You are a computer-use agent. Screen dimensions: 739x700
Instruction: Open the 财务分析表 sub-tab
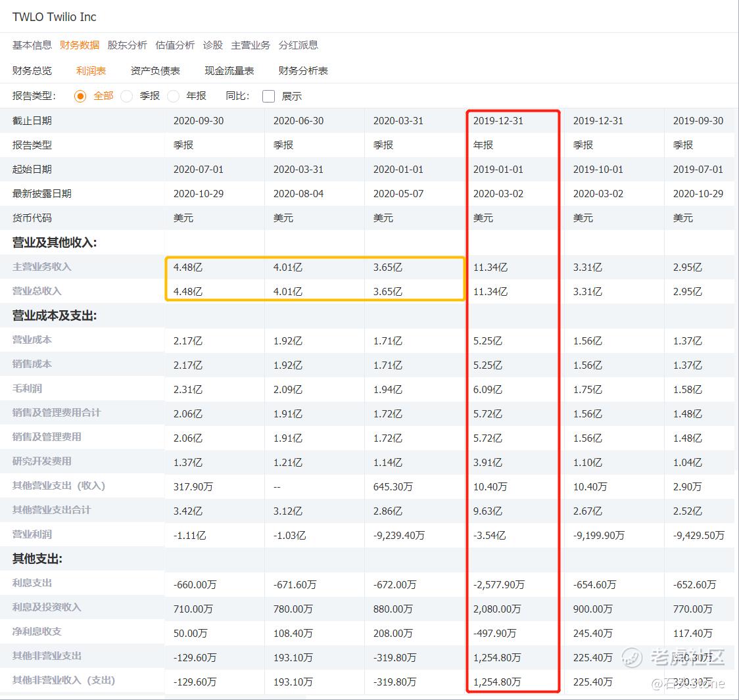click(x=303, y=71)
